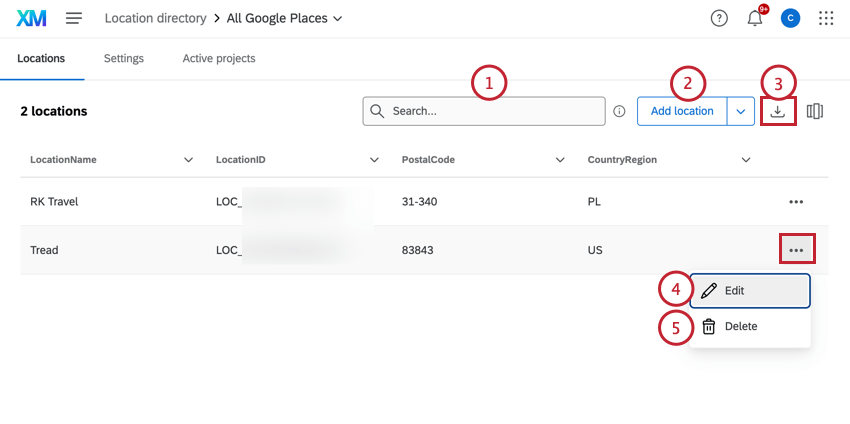Open the three-dot menu for RK Travel
The width and height of the screenshot is (850, 424).
[x=796, y=202]
